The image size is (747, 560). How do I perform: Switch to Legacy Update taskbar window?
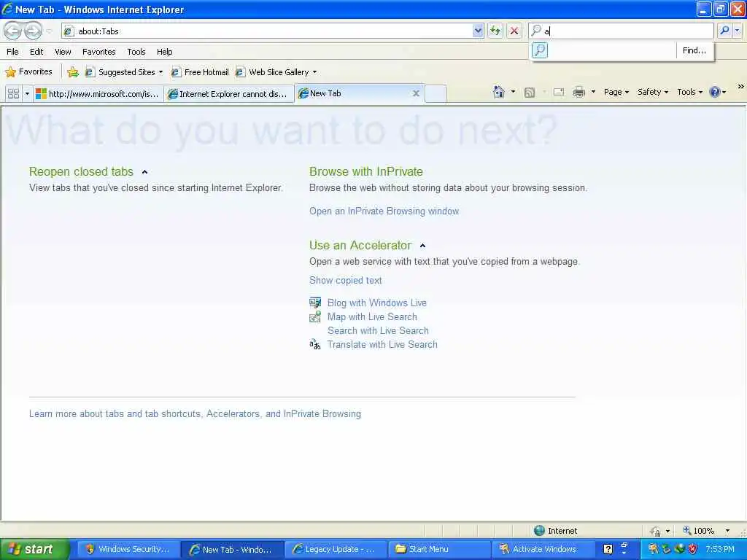[x=336, y=549]
